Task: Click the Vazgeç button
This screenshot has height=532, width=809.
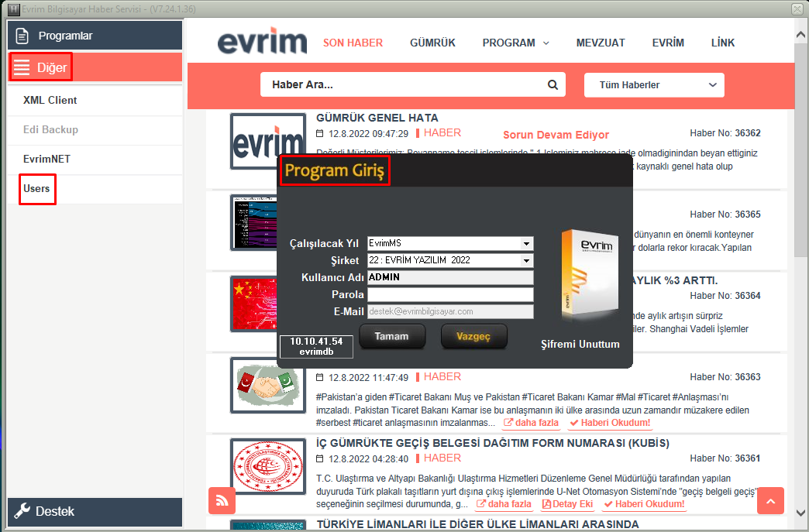Action: pos(473,336)
